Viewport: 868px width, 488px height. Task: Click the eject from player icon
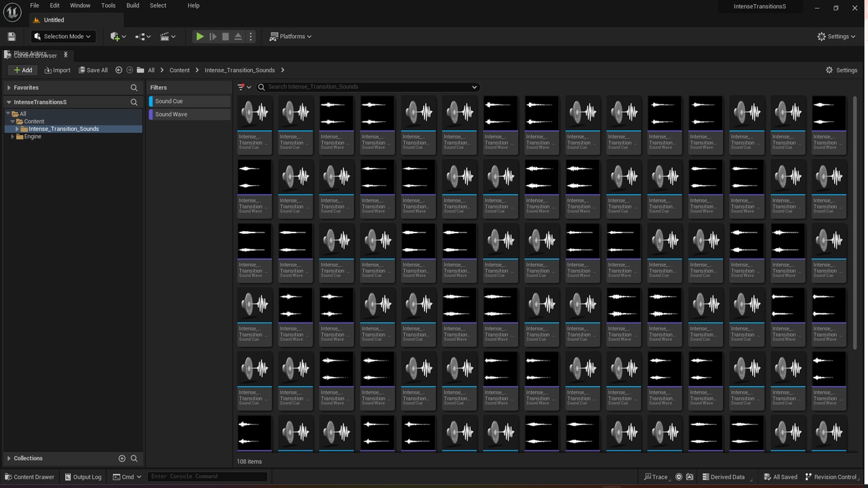(238, 37)
